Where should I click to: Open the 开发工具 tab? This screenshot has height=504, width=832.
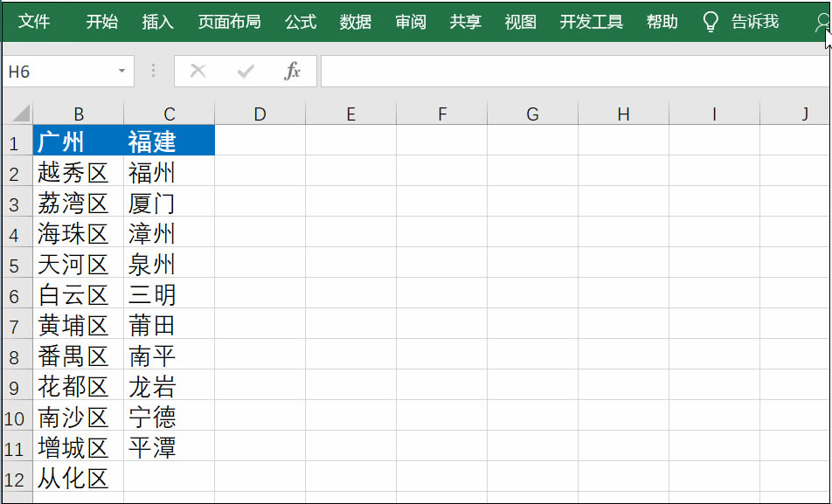590,23
